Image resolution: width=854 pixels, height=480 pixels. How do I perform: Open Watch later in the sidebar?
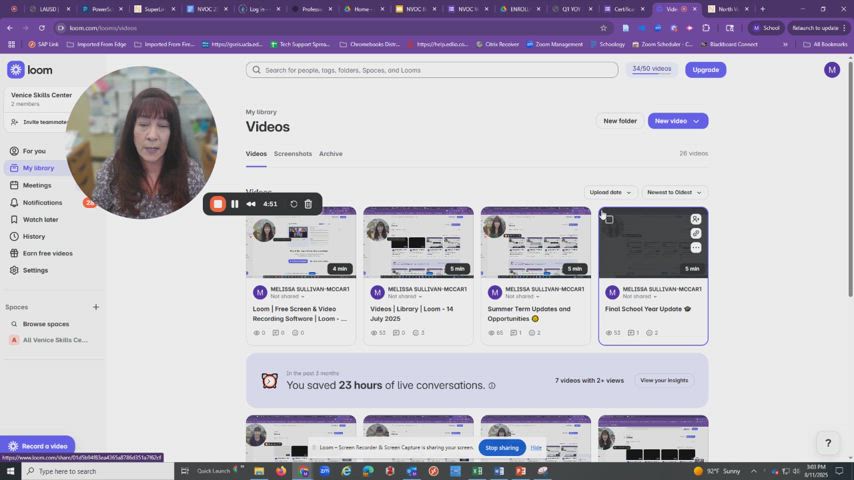point(40,219)
